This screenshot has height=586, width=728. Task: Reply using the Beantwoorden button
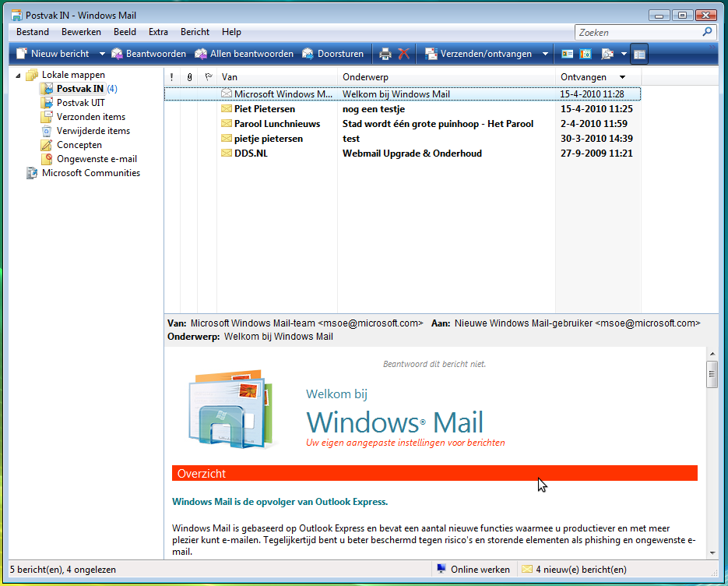[x=149, y=54]
